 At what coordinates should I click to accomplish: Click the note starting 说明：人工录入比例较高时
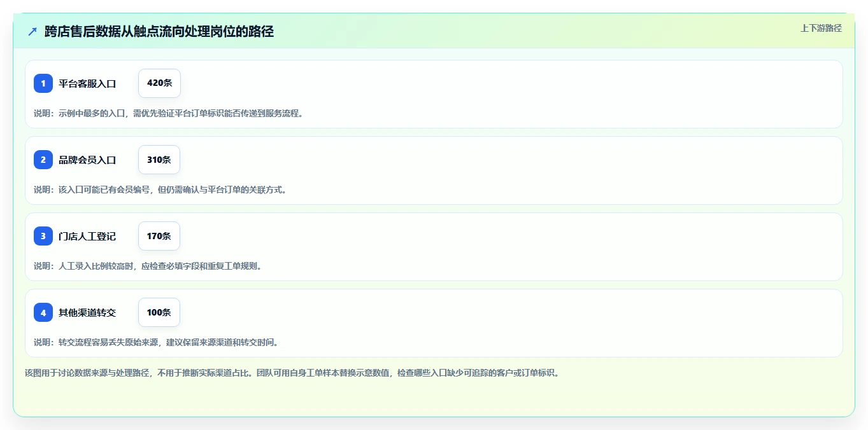148,266
